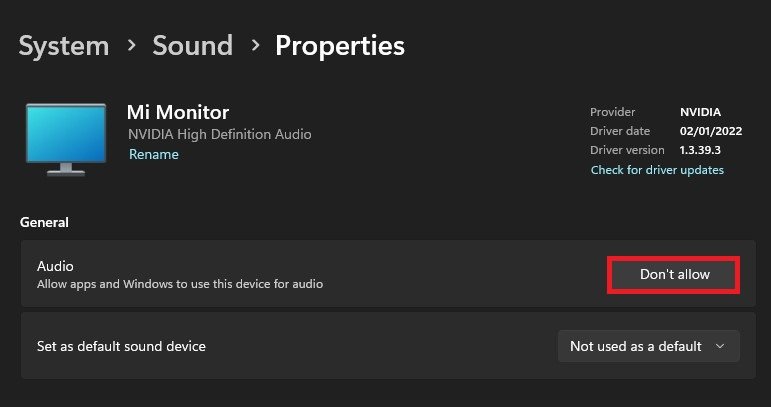Expand the default sound device chevron arrow
This screenshot has width=771, height=407.
click(x=720, y=346)
